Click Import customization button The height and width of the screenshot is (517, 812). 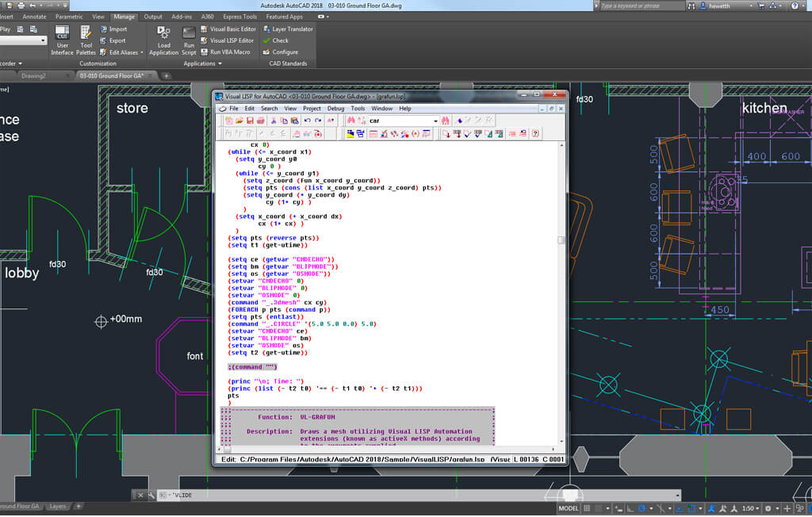(x=113, y=29)
